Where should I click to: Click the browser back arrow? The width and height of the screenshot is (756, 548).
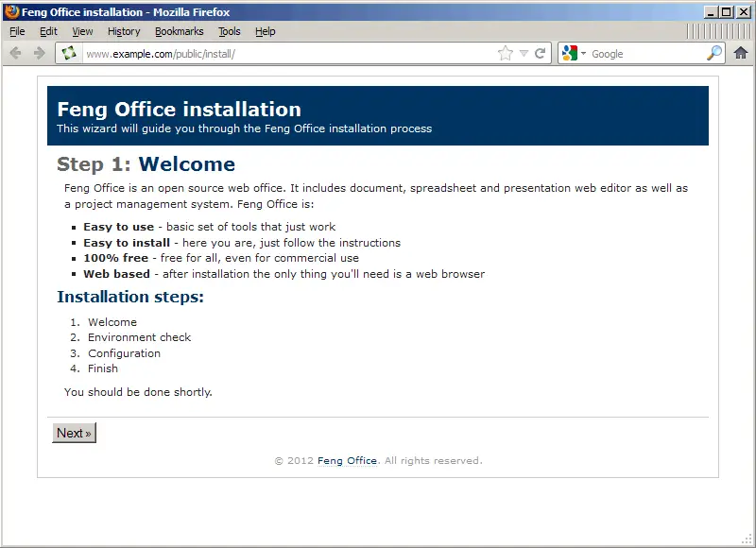pyautogui.click(x=15, y=53)
